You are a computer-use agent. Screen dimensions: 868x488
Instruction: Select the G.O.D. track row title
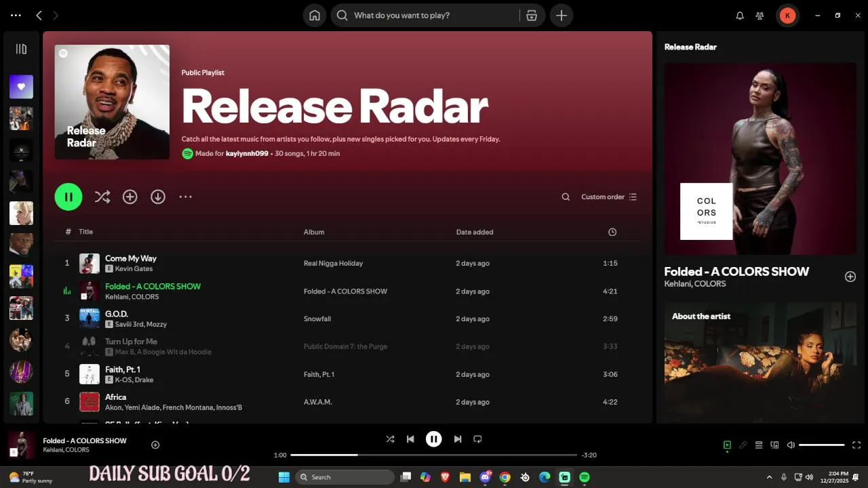pyautogui.click(x=117, y=314)
